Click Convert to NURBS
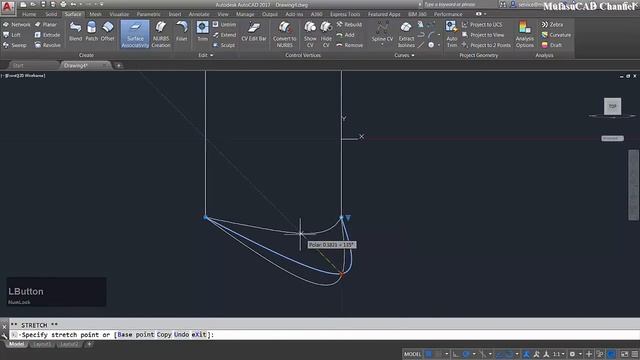 [x=284, y=35]
